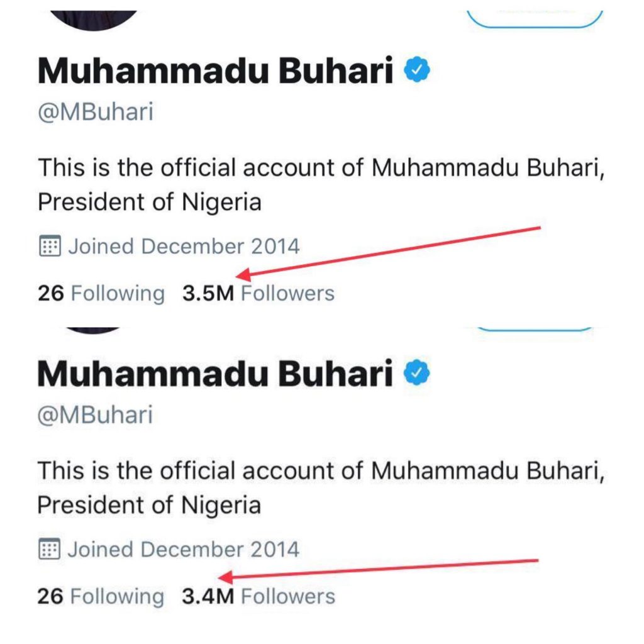644x644 pixels.
Task: Click the lower profile's partially visible avatar
Action: pyautogui.click(x=94, y=330)
